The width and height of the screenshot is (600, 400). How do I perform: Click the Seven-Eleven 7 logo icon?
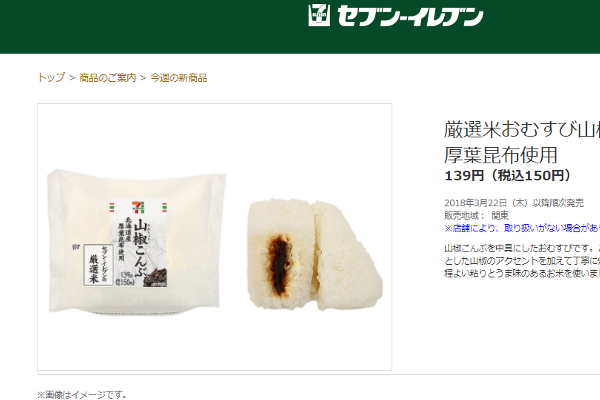point(319,15)
